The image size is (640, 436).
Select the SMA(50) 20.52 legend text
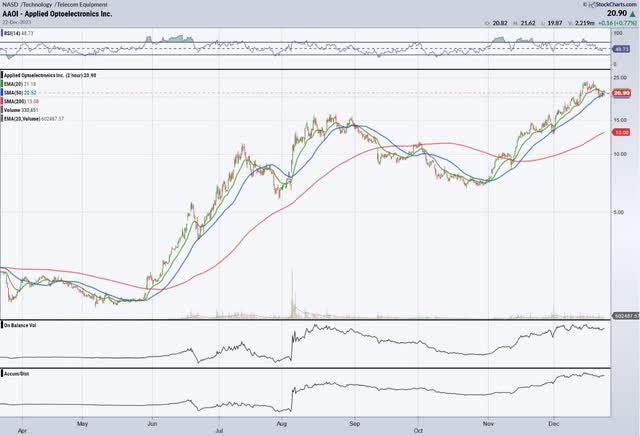click(20, 93)
